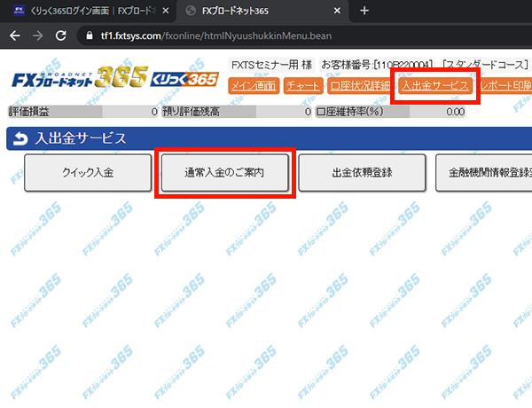532x408 pixels.
Task: Click the browser forward arrow
Action: click(x=37, y=35)
